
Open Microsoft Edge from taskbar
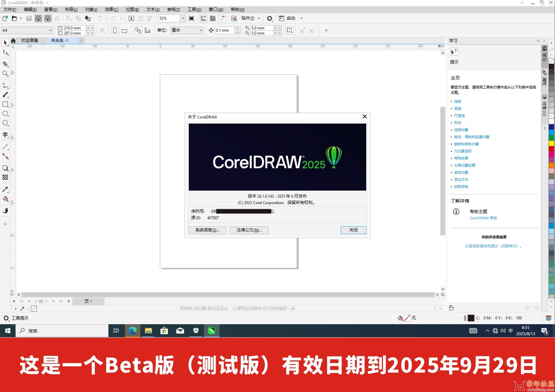pyautogui.click(x=132, y=330)
